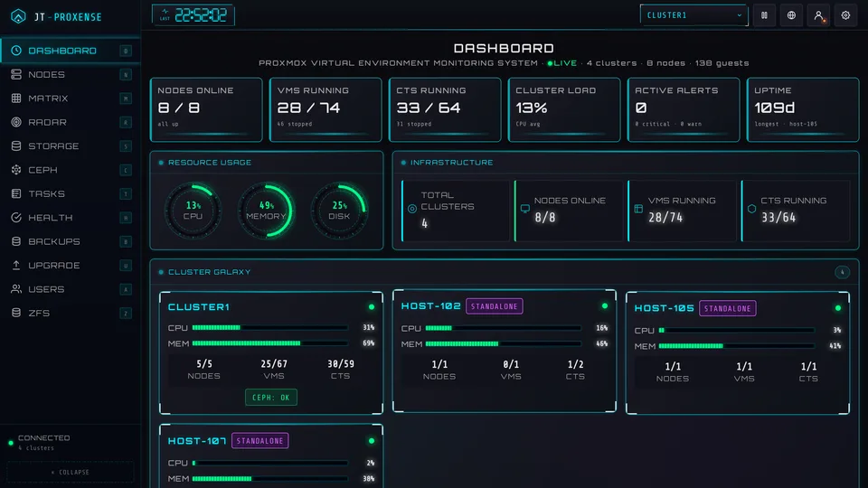This screenshot has width=868, height=488.
Task: Click HOST-105 green status dot
Action: click(838, 308)
